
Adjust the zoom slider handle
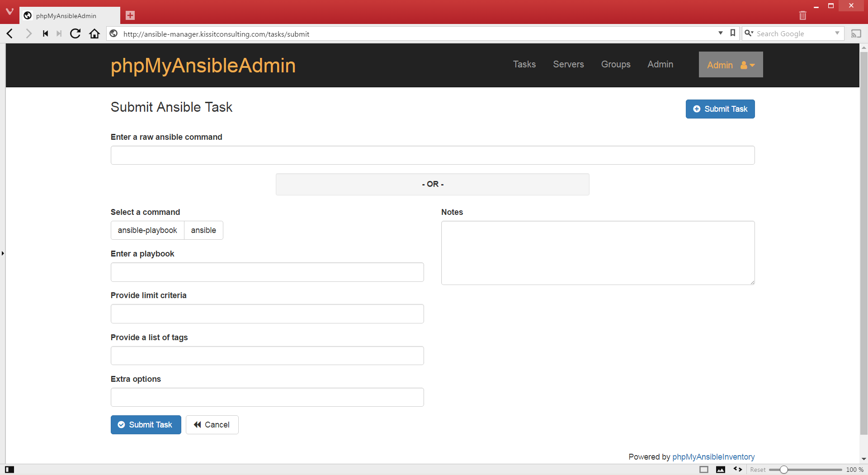(784, 470)
